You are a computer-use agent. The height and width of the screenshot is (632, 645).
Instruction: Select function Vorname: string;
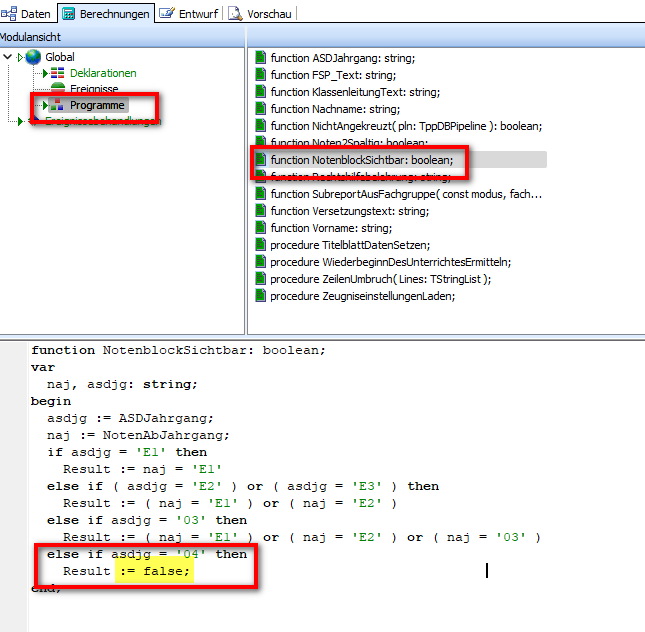[331, 228]
